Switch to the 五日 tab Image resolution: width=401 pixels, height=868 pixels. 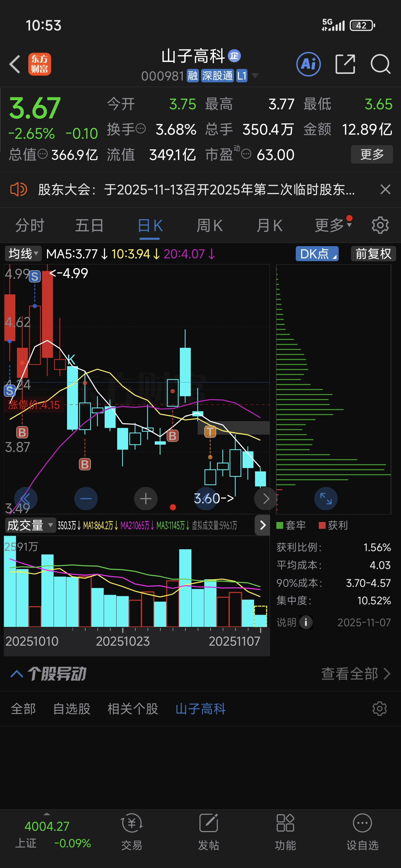(89, 225)
